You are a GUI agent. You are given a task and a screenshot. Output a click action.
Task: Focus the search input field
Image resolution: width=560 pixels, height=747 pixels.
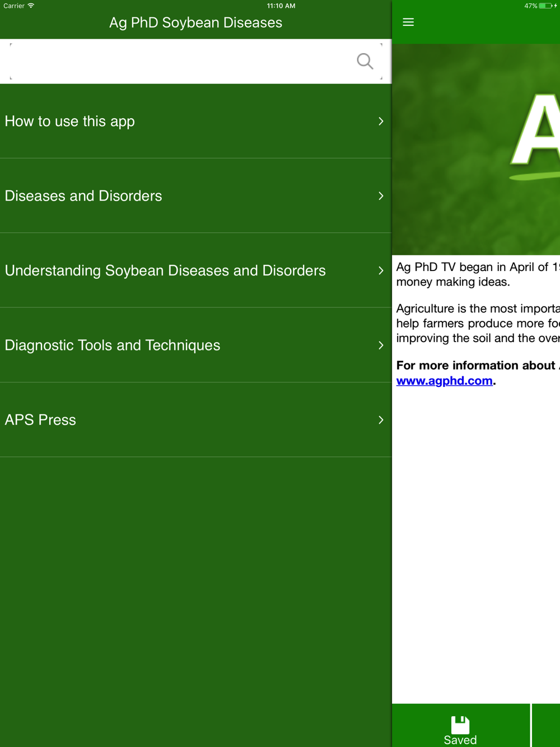pos(196,62)
